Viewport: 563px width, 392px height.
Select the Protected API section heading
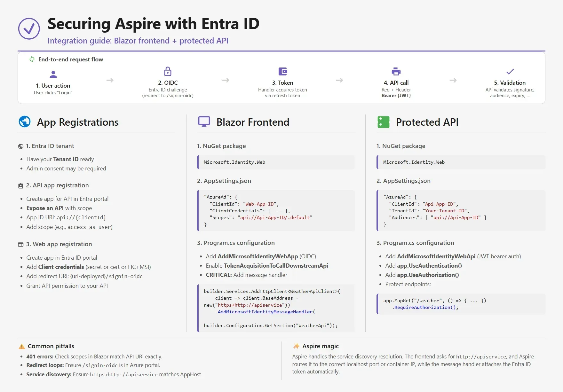point(427,122)
